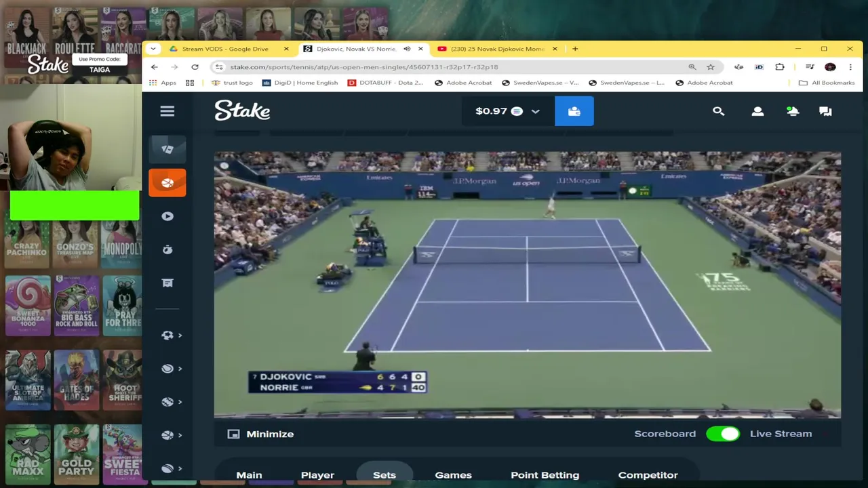Open the Chrome media control icon
The image size is (868, 488).
click(x=810, y=67)
